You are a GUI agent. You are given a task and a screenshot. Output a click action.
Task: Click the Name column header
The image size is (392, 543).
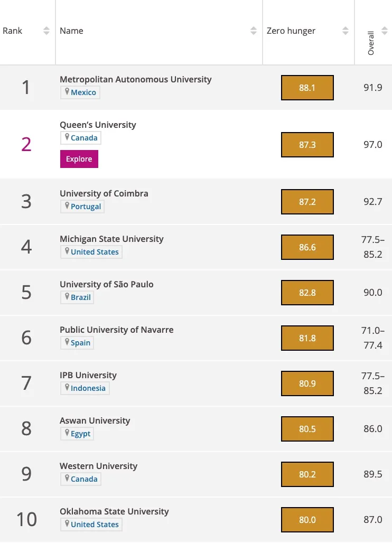[71, 31]
